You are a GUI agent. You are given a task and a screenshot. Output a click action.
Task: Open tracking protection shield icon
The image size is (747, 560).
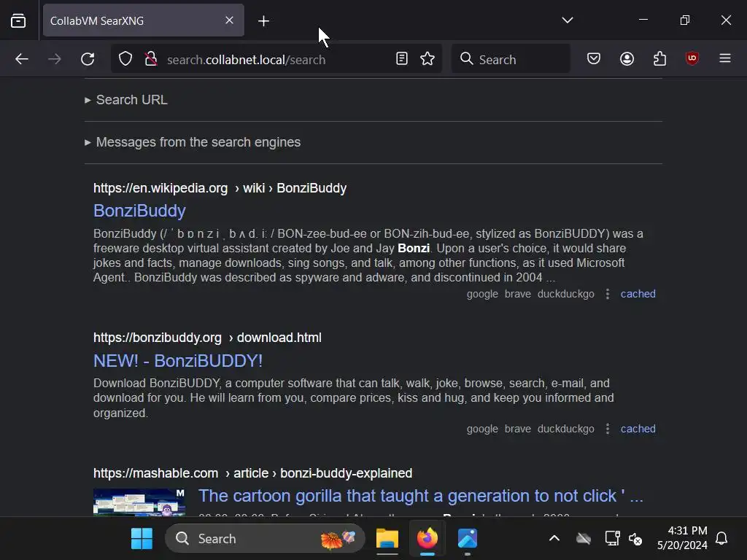[125, 59]
